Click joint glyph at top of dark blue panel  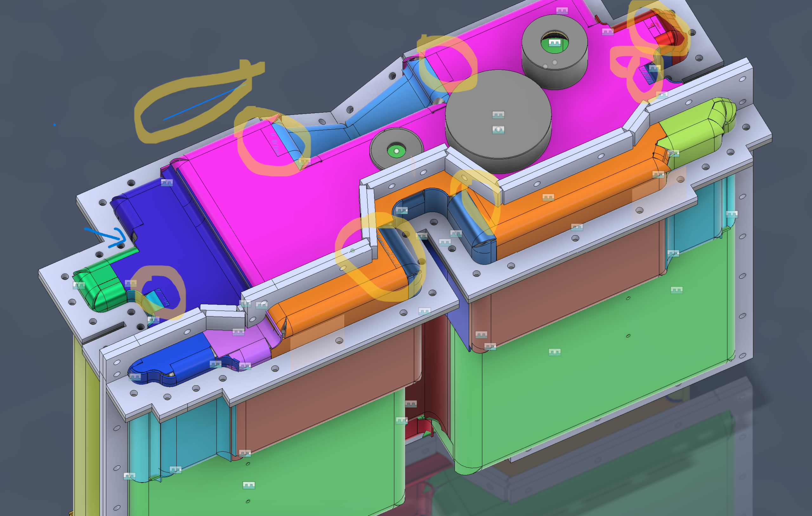tap(167, 182)
